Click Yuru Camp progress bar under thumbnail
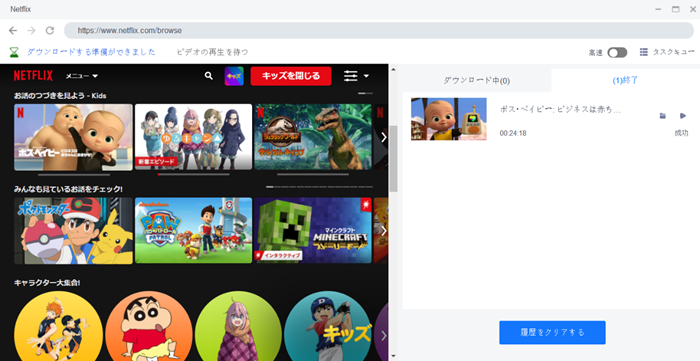The height and width of the screenshot is (361, 700). click(193, 174)
